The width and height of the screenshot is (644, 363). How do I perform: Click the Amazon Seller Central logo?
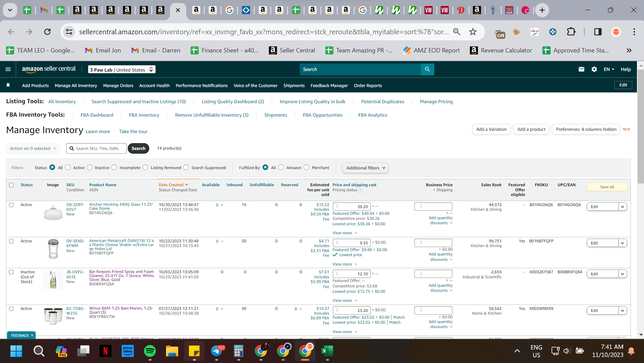49,69
